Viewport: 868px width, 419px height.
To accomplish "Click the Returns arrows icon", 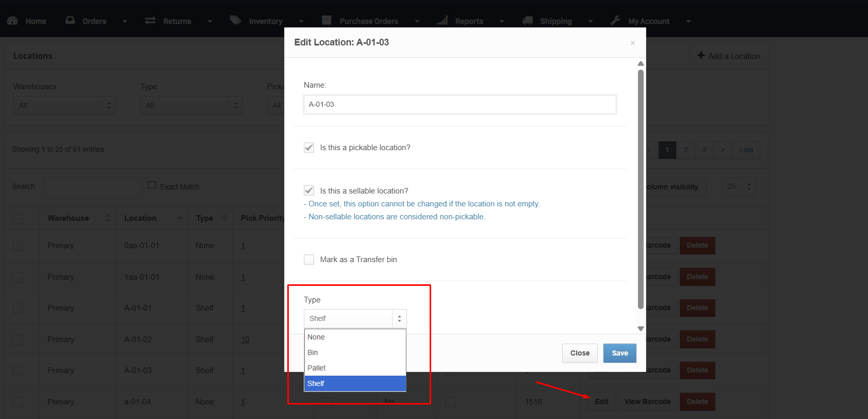I will (150, 21).
